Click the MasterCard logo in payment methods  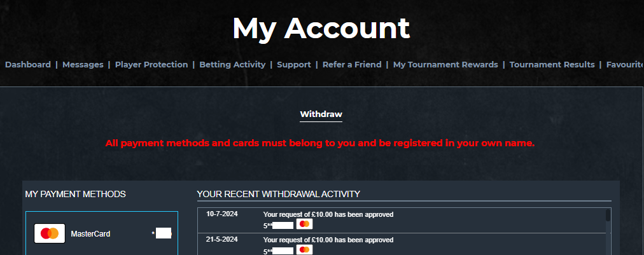(49, 233)
